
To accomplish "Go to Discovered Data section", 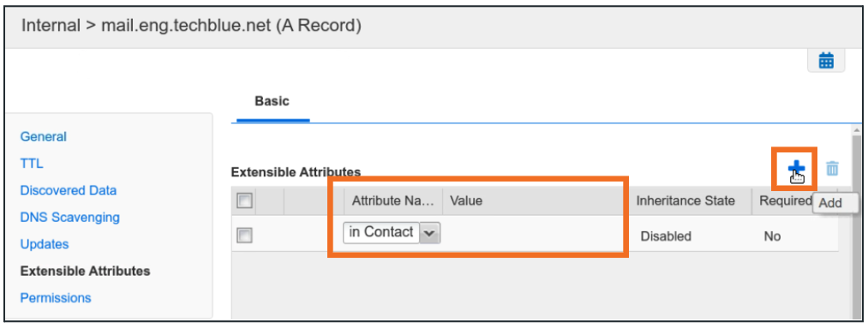I will click(68, 190).
